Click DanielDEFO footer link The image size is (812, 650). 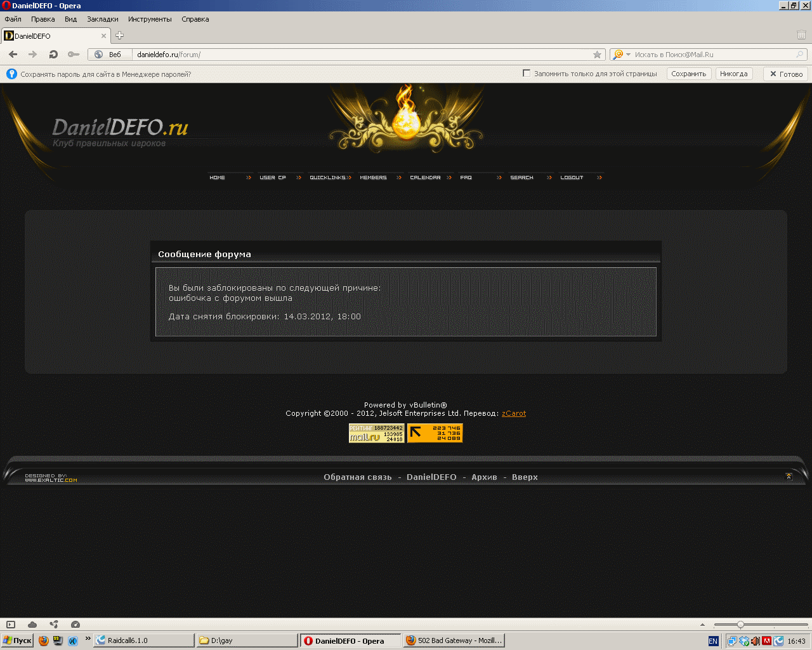pyautogui.click(x=431, y=477)
